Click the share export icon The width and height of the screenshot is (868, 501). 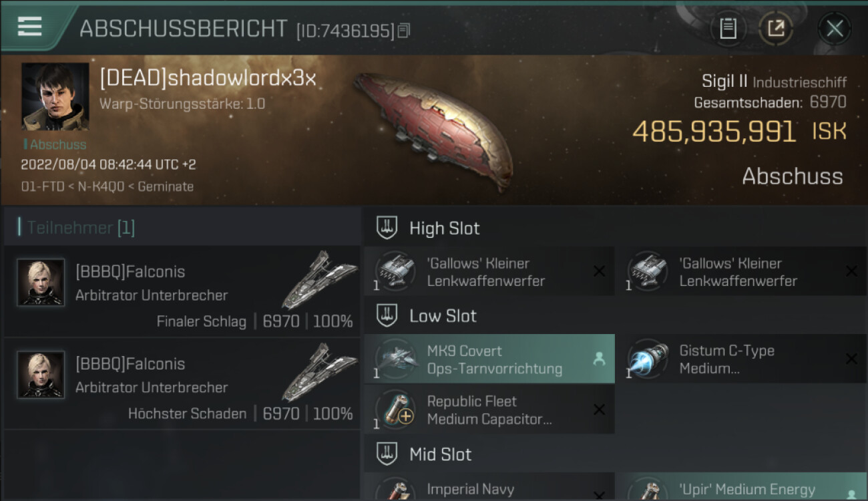[776, 28]
